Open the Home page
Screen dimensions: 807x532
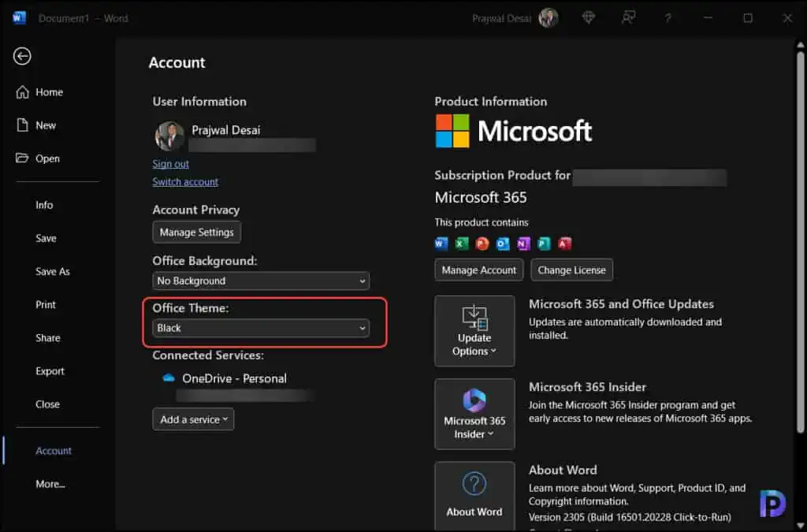(39, 92)
